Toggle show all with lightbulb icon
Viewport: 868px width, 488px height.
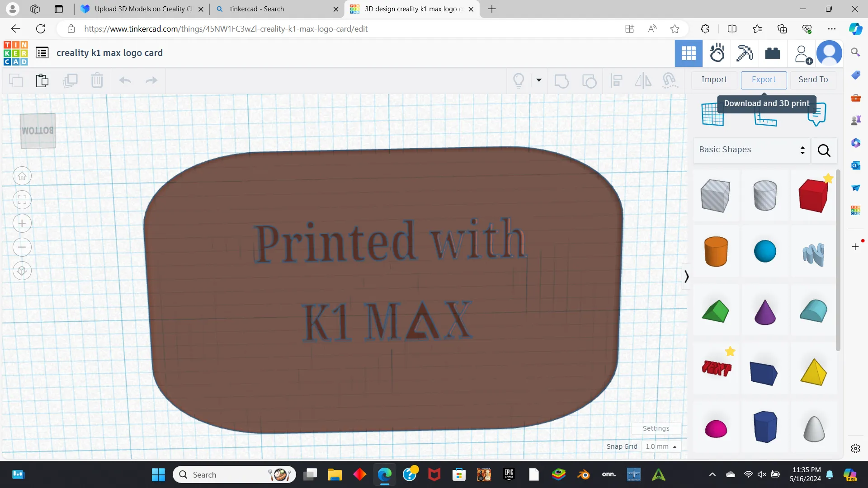519,80
